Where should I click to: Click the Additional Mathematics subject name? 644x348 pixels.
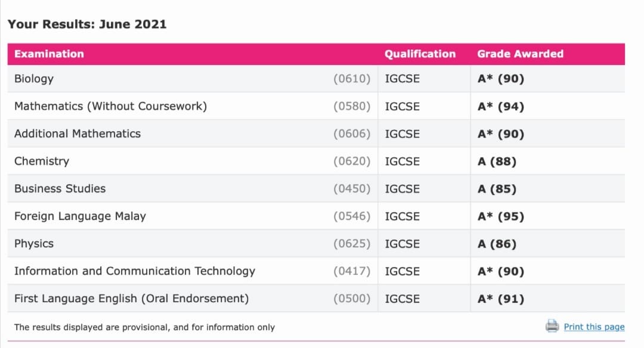(78, 133)
